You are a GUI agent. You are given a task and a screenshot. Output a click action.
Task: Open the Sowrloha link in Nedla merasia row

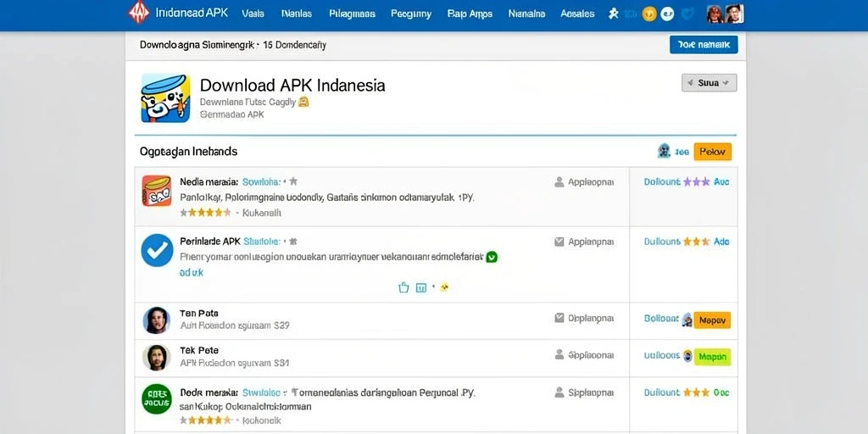coord(261,181)
